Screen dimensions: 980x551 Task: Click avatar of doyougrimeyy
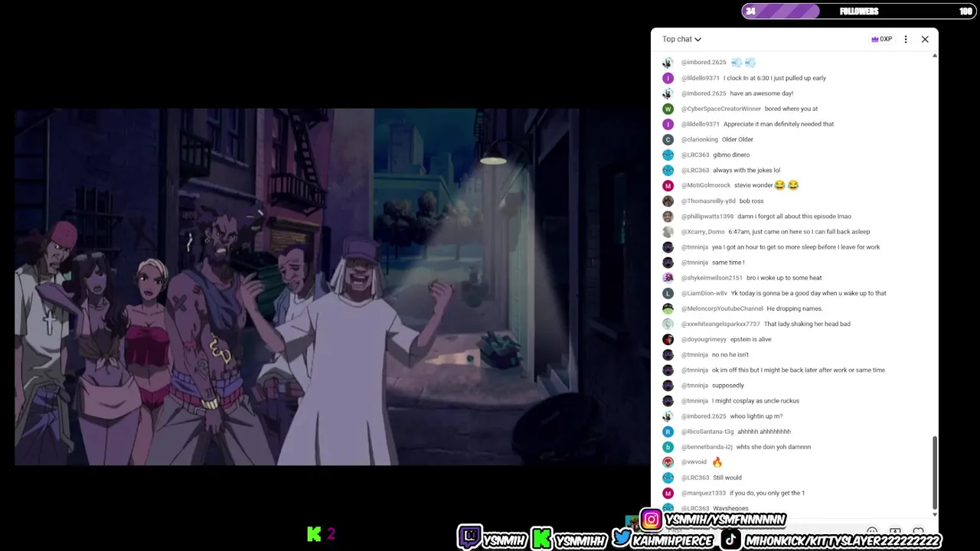(x=668, y=339)
